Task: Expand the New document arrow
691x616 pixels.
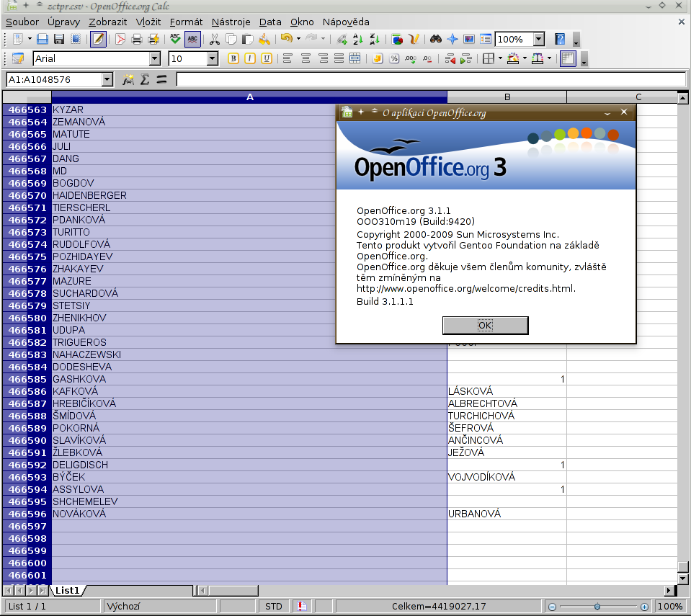Action: point(30,39)
